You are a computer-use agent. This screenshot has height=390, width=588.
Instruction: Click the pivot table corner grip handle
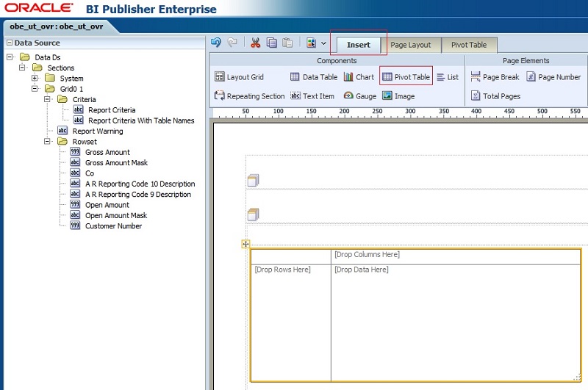pyautogui.click(x=577, y=378)
